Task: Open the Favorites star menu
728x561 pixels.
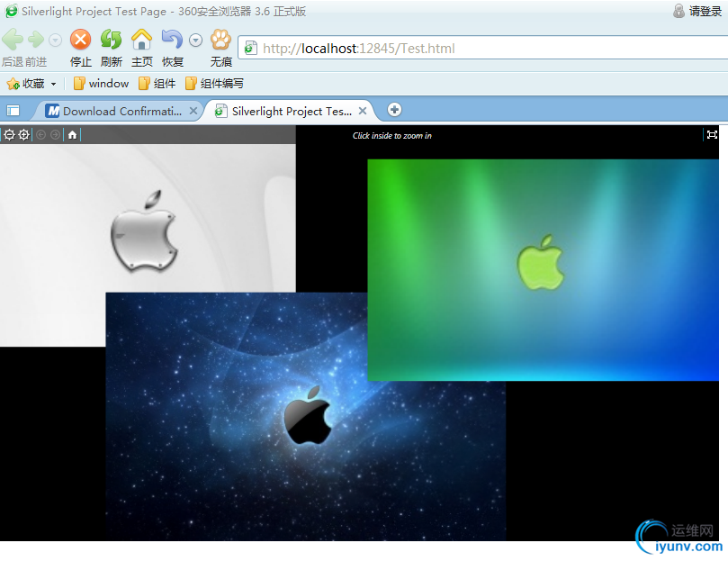Action: (31, 84)
